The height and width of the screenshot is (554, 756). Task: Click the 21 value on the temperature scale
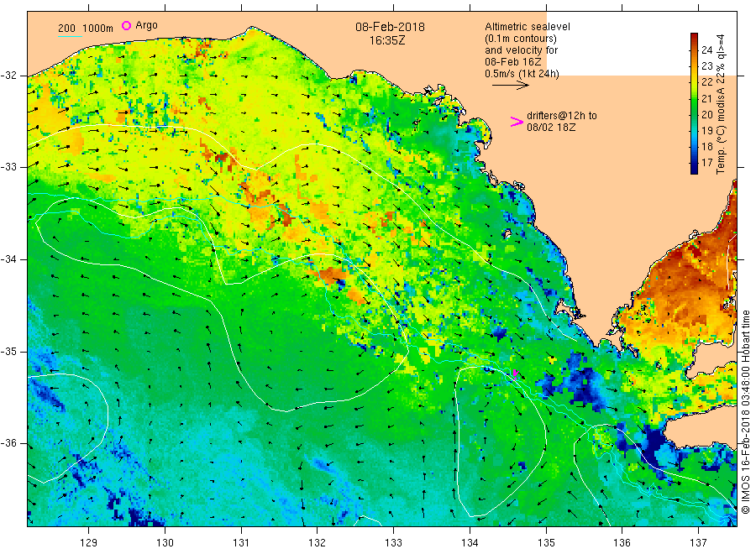pos(706,98)
